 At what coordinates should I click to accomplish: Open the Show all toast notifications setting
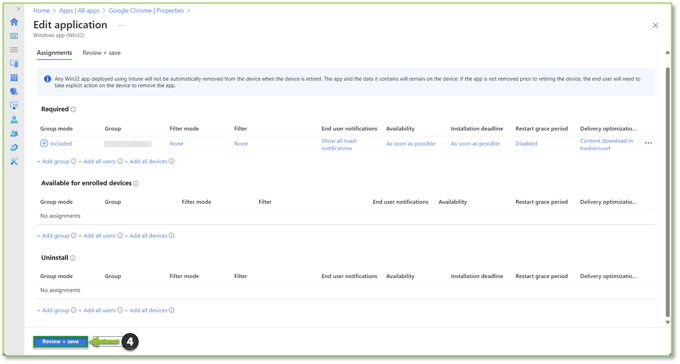[x=339, y=144]
